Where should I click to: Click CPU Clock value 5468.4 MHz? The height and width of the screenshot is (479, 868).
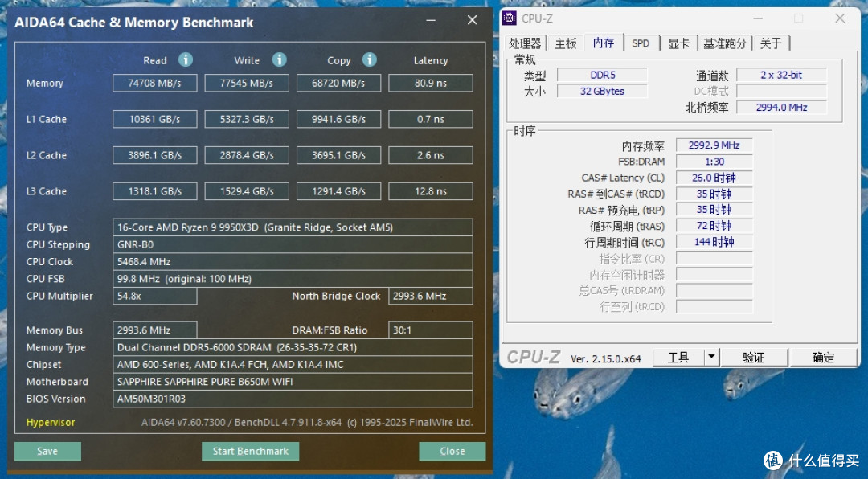(293, 262)
